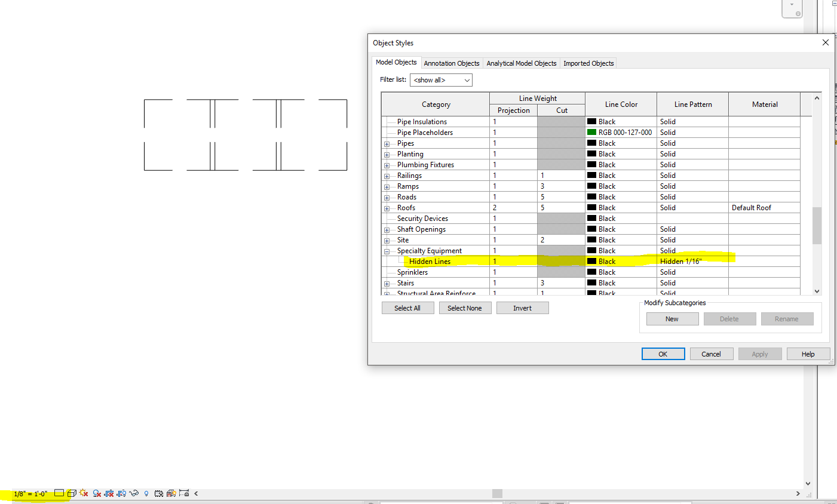This screenshot has height=504, width=837.
Task: Select the Temporary Hide/Isolate glasses icon
Action: click(133, 493)
